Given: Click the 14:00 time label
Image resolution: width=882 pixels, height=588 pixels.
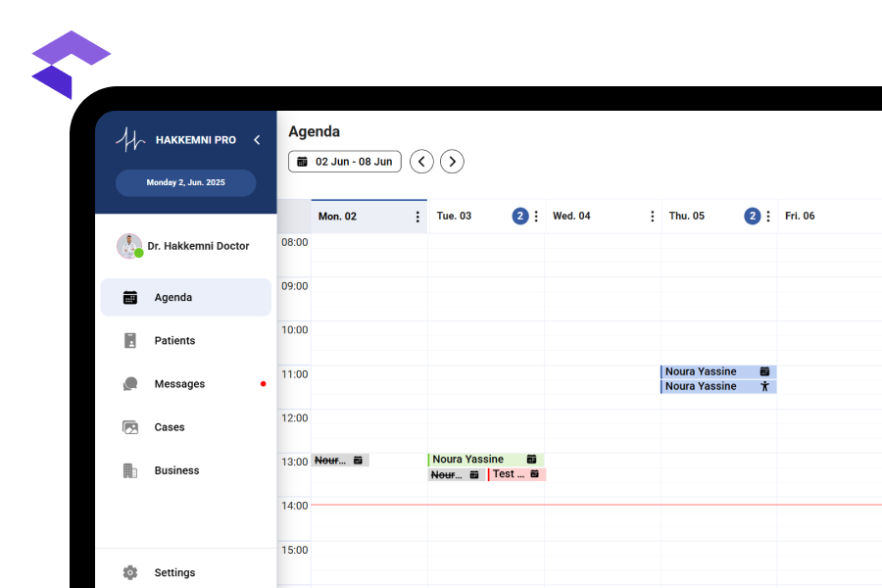Looking at the screenshot, I should coord(295,506).
